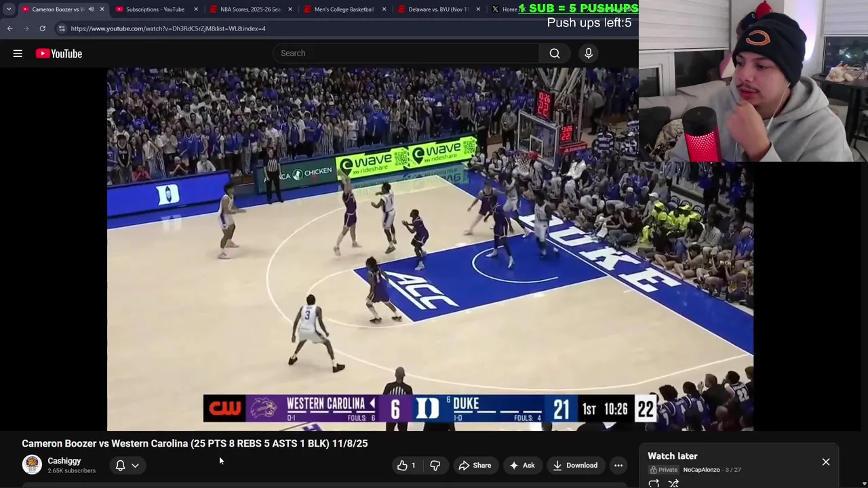
Task: Go forward with browser forward arrow
Action: (x=26, y=28)
